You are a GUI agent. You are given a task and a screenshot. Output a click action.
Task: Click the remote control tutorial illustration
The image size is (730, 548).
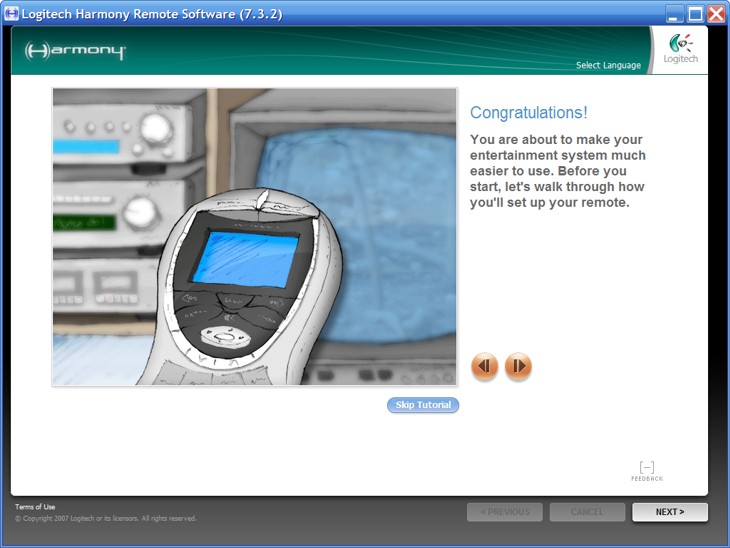click(x=255, y=237)
